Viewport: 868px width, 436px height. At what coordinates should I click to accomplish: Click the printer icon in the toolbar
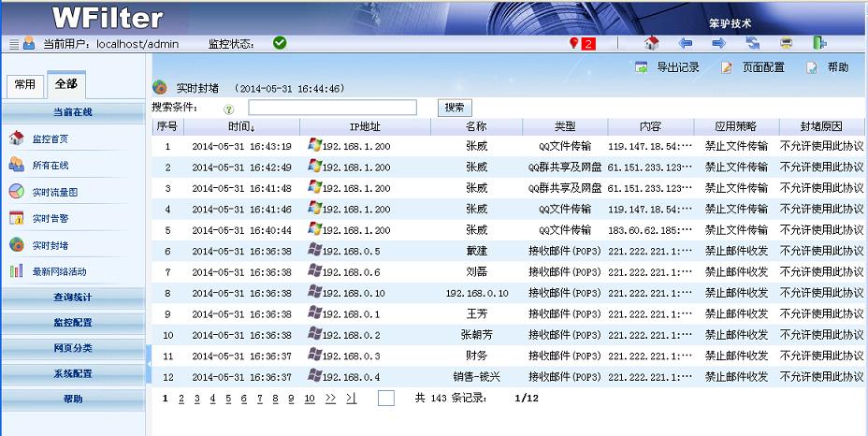coord(786,43)
